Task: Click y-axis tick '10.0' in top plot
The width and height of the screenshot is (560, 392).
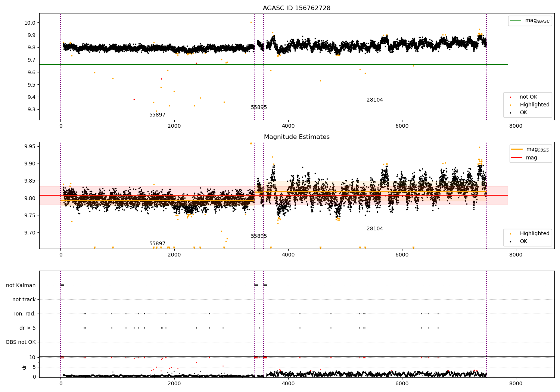Action: (x=30, y=23)
